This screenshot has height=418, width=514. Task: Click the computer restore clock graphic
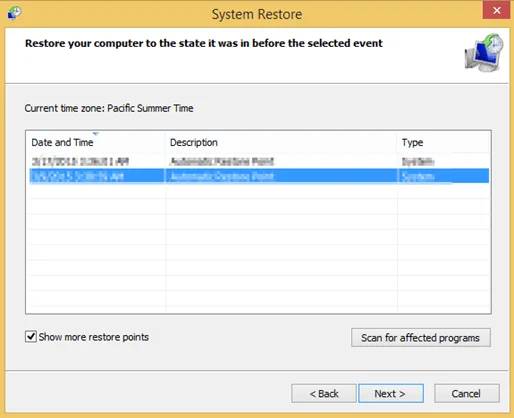click(484, 52)
